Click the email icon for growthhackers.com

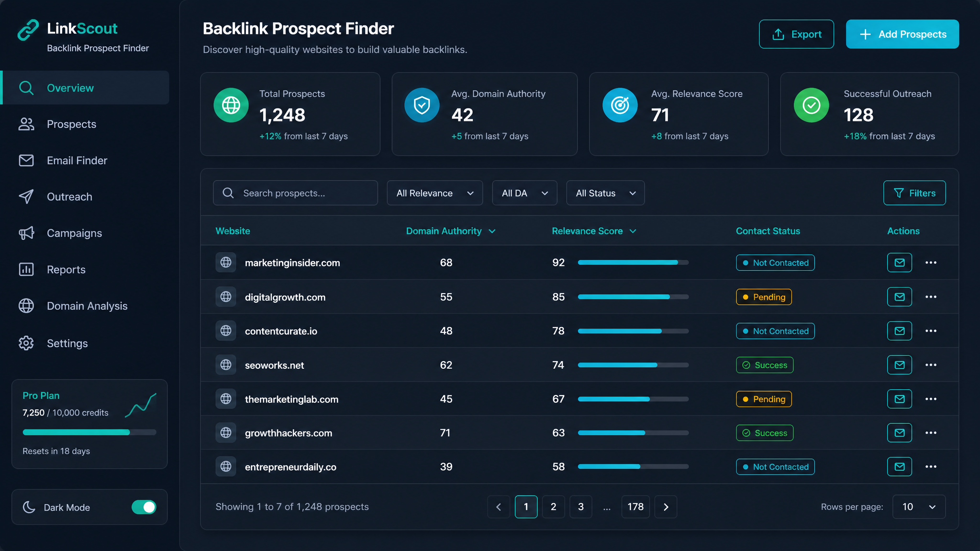point(899,433)
